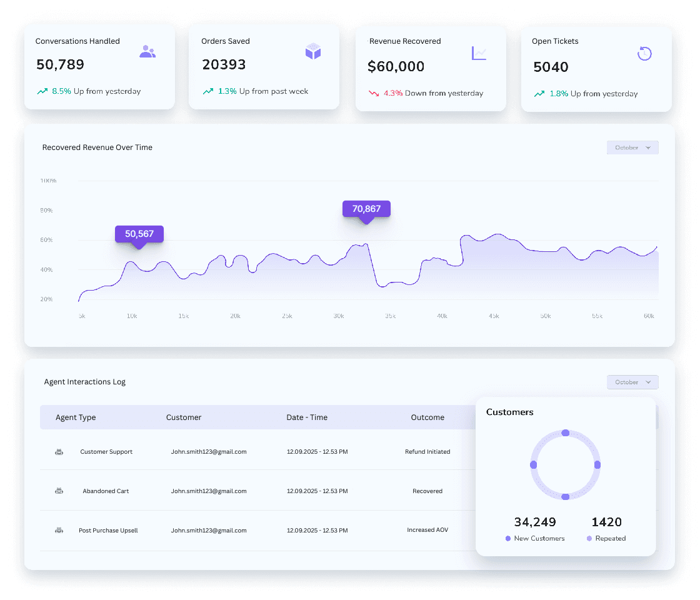This screenshot has height=600, width=700.
Task: Toggle the Repeated legend dot
Action: click(588, 538)
